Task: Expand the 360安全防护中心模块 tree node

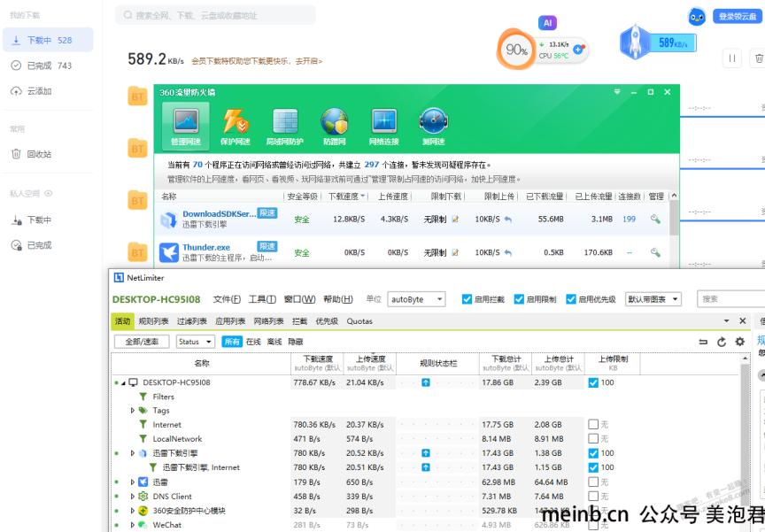Action: (132, 511)
